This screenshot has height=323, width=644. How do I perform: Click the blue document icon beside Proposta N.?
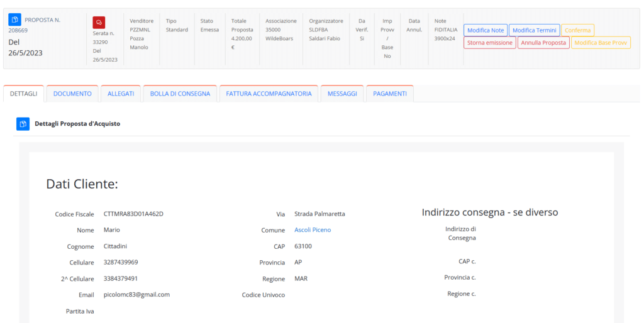point(15,19)
